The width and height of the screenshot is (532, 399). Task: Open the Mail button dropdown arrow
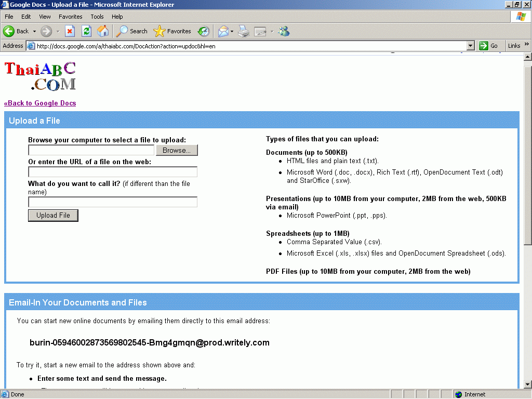232,31
